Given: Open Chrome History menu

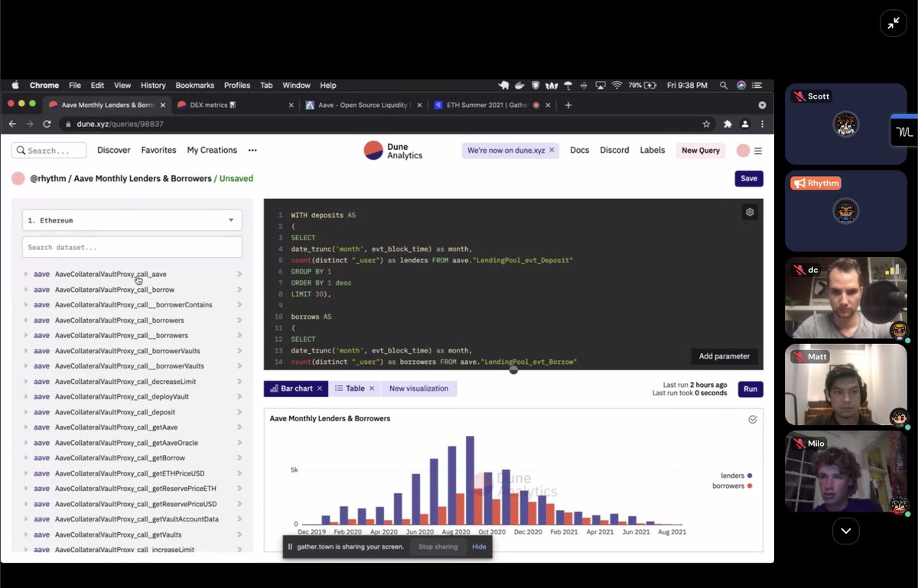Looking at the screenshot, I should pyautogui.click(x=153, y=86).
